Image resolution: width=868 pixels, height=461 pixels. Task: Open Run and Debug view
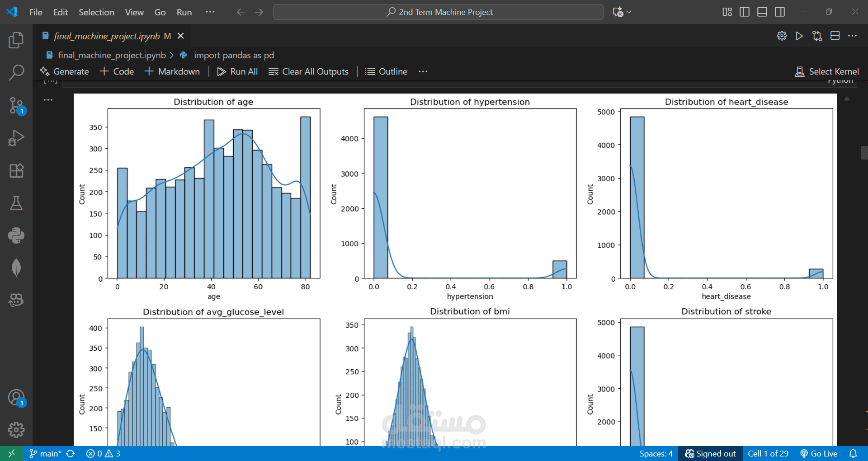click(16, 138)
